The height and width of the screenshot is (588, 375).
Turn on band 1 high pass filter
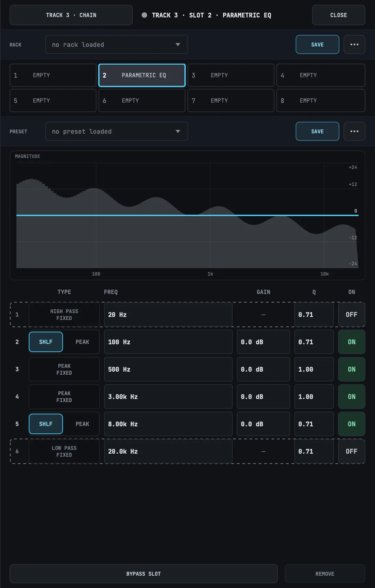click(351, 315)
